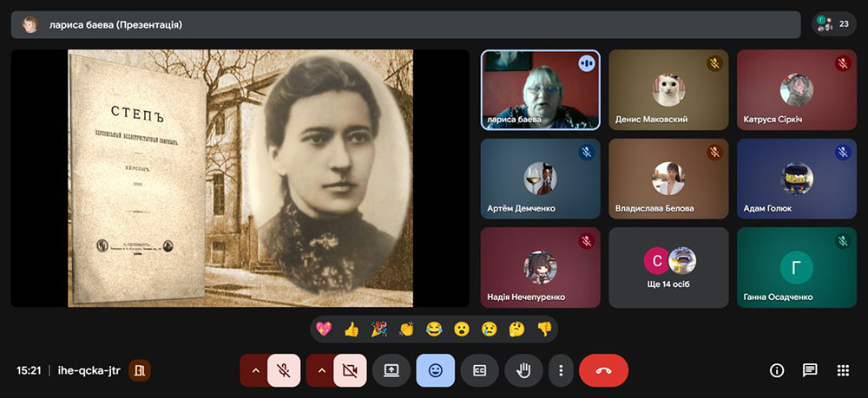The height and width of the screenshot is (398, 868).
Task: Open the activities grid icon
Action: [x=842, y=370]
